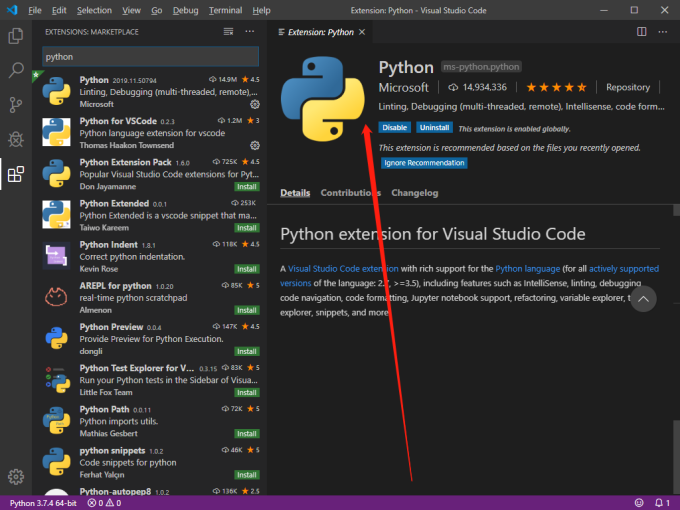
Task: Click the Microsoft publisher link
Action: [403, 88]
